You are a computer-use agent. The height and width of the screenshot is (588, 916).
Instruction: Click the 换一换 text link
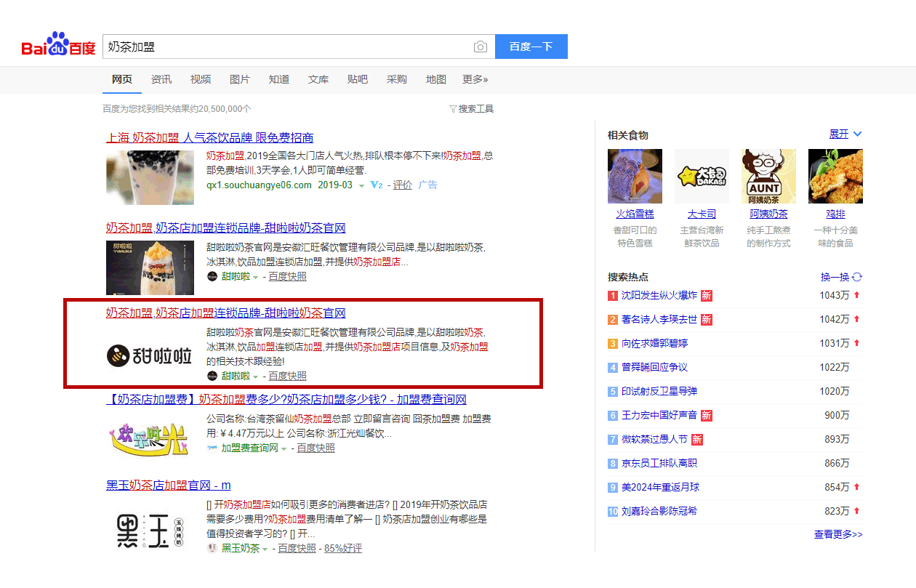[x=835, y=277]
